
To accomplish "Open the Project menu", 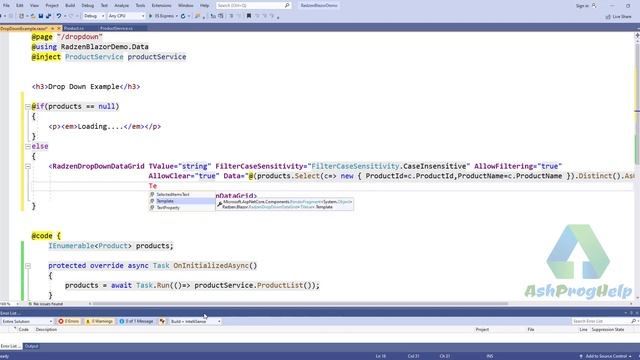I will click(52, 5).
